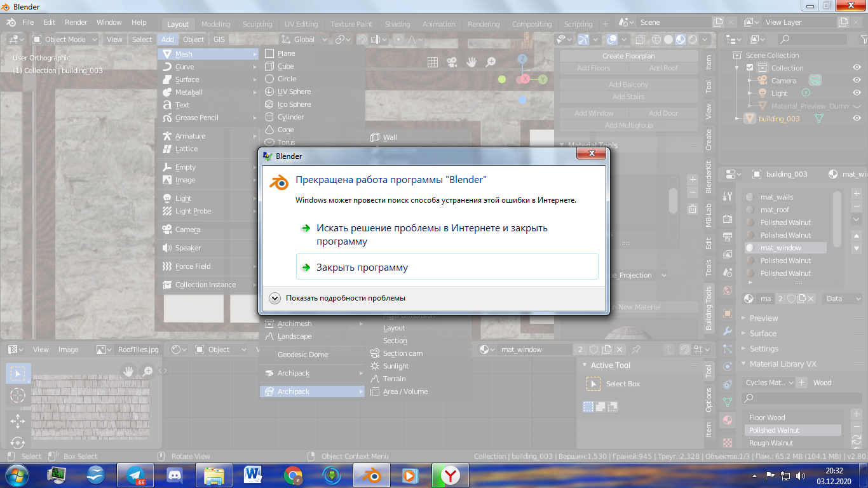Click the pin icon in node editor header
The width and height of the screenshot is (868, 488).
point(636,349)
